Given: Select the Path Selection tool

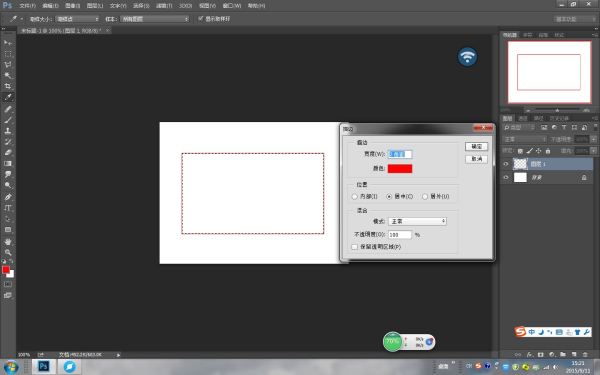Looking at the screenshot, I should coord(8,219).
